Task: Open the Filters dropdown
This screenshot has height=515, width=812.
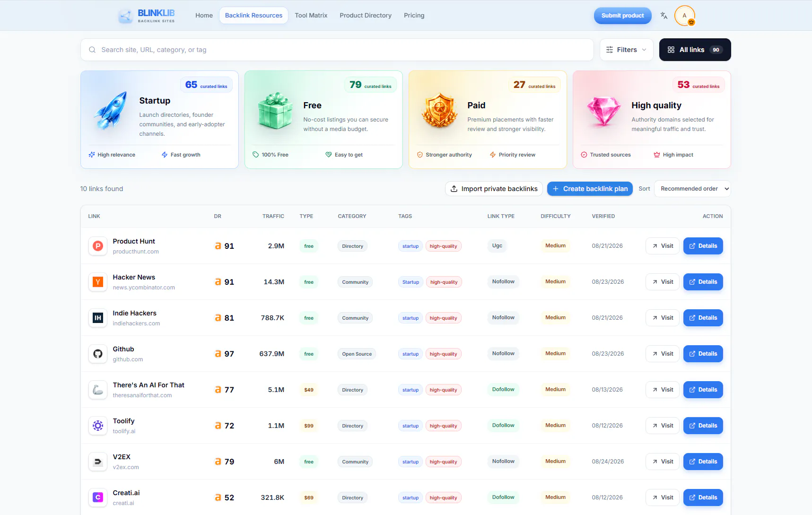Action: point(627,50)
